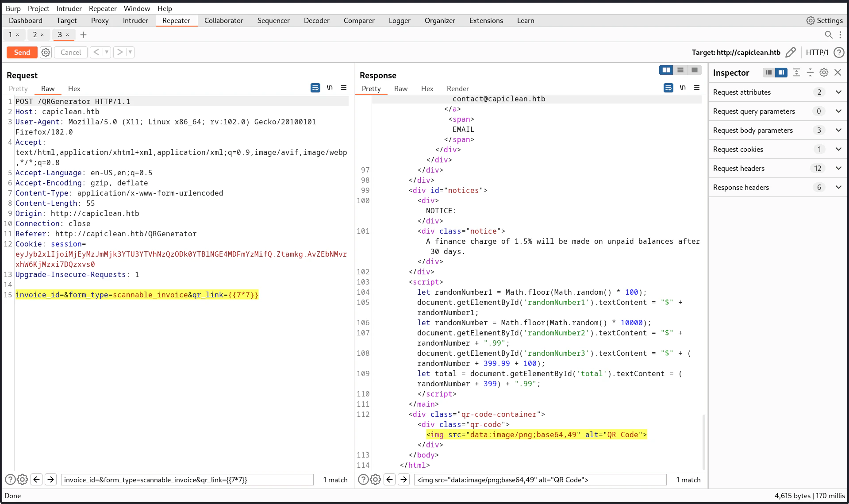Image resolution: width=849 pixels, height=504 pixels.
Task: Open Request search help icon
Action: coord(10,480)
